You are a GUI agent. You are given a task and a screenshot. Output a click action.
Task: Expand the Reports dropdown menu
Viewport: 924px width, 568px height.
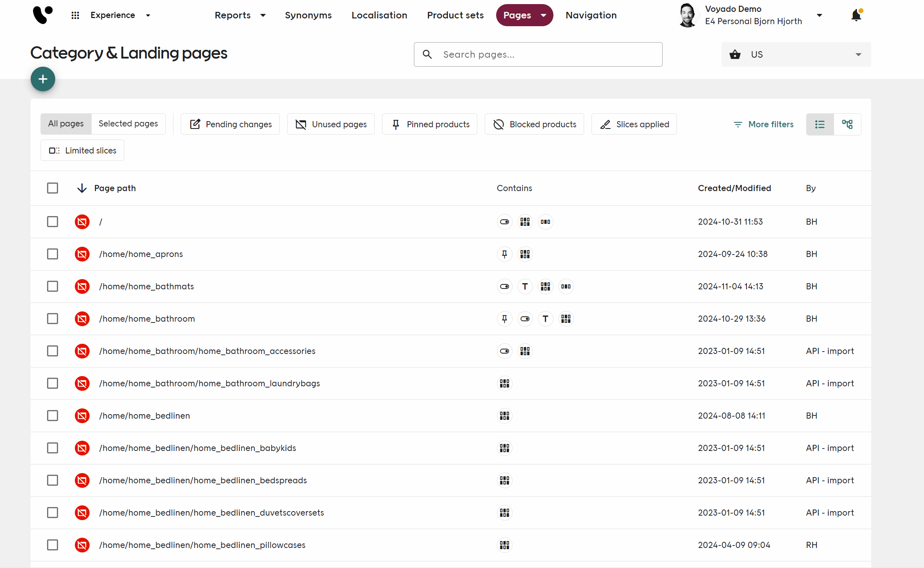240,15
